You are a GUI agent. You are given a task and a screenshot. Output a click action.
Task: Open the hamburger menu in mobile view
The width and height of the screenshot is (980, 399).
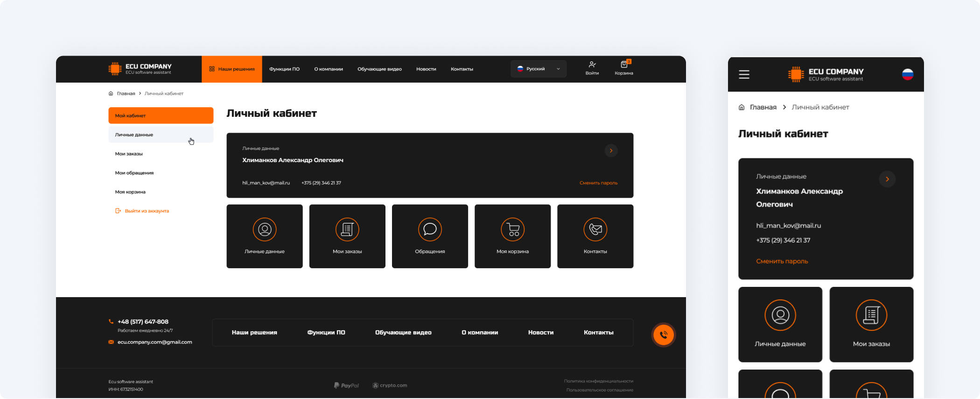click(x=744, y=74)
